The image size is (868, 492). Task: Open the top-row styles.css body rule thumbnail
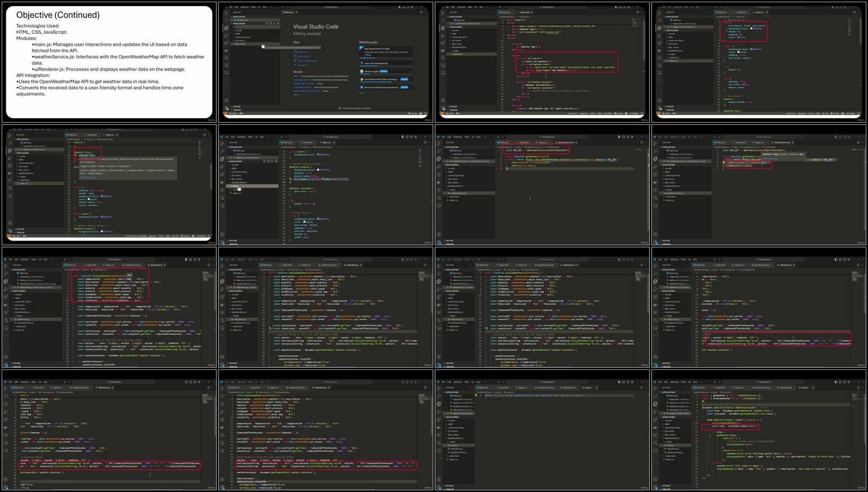(759, 62)
